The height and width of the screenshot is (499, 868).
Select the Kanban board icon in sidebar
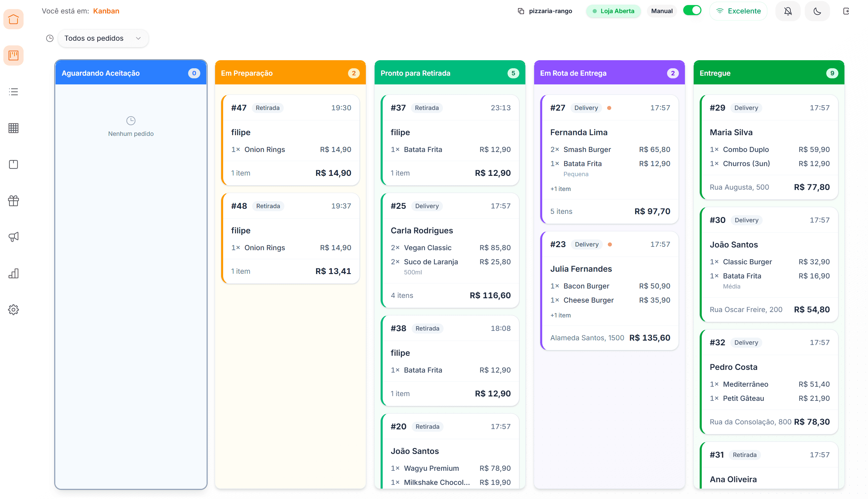13,55
